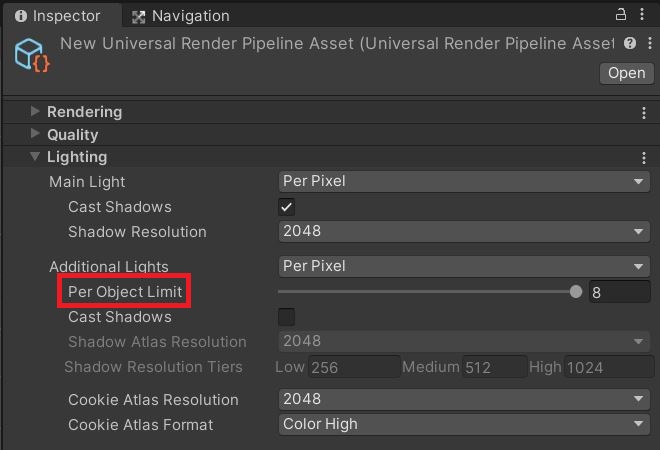Click the Per Object Limit value field
The height and width of the screenshot is (450, 660).
point(618,292)
